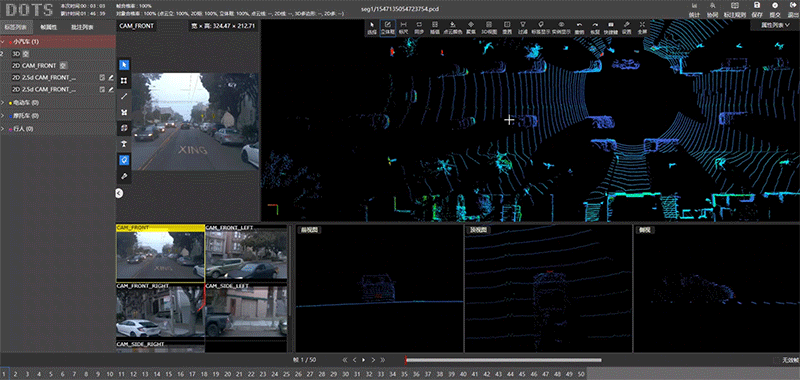Click the 保存 save icon at top right
This screenshot has width=800, height=380.
(x=757, y=9)
